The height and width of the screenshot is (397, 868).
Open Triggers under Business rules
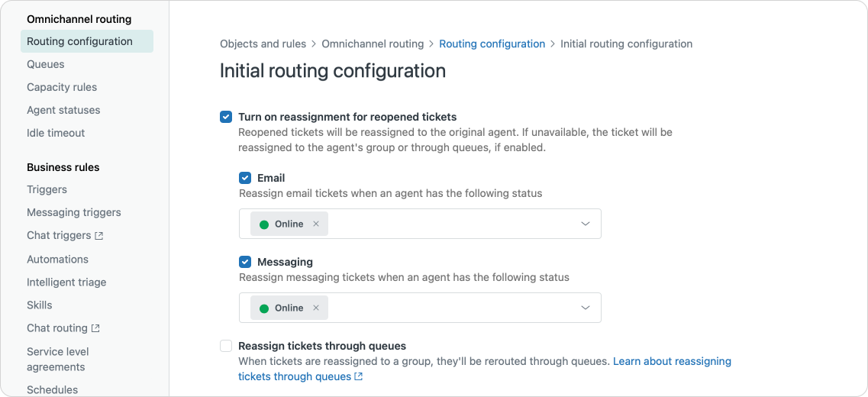pyautogui.click(x=47, y=189)
